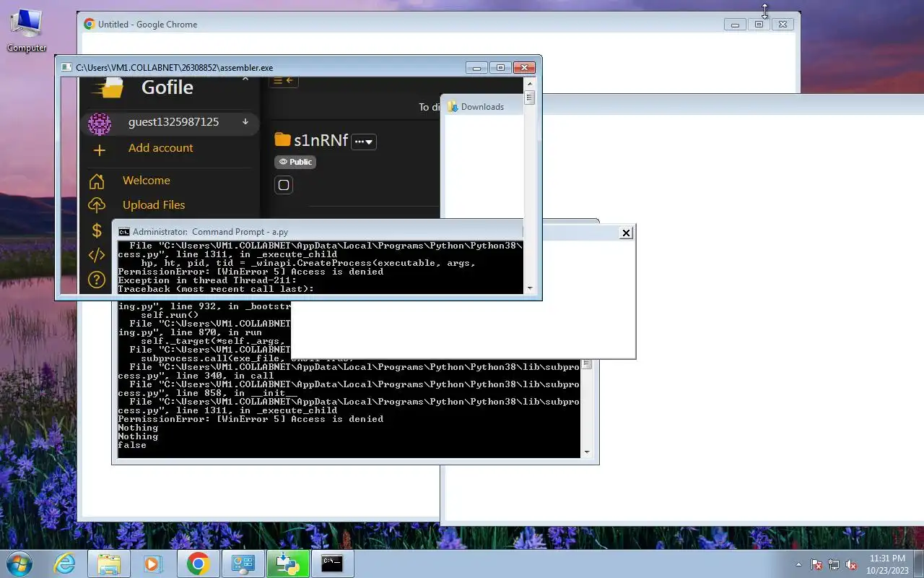924x578 pixels.
Task: Click the Python taskbar icon
Action: coord(287,564)
